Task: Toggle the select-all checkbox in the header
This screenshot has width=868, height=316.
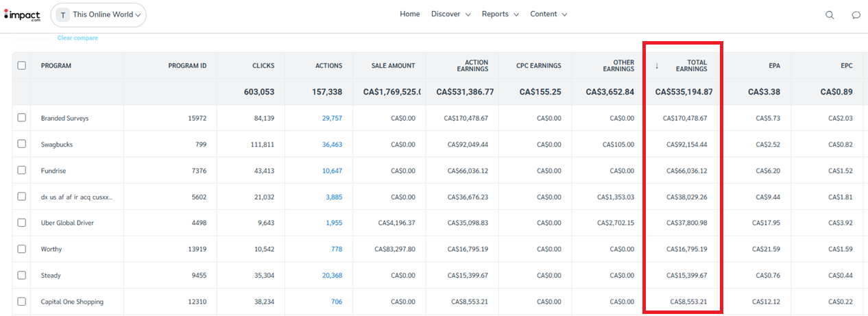Action: coord(22,66)
